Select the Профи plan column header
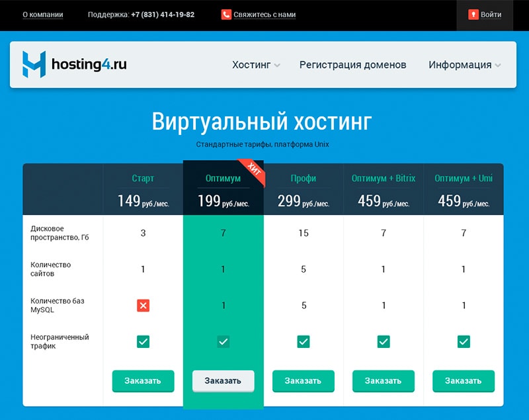Screen dimensions: 529x420 click(304, 179)
